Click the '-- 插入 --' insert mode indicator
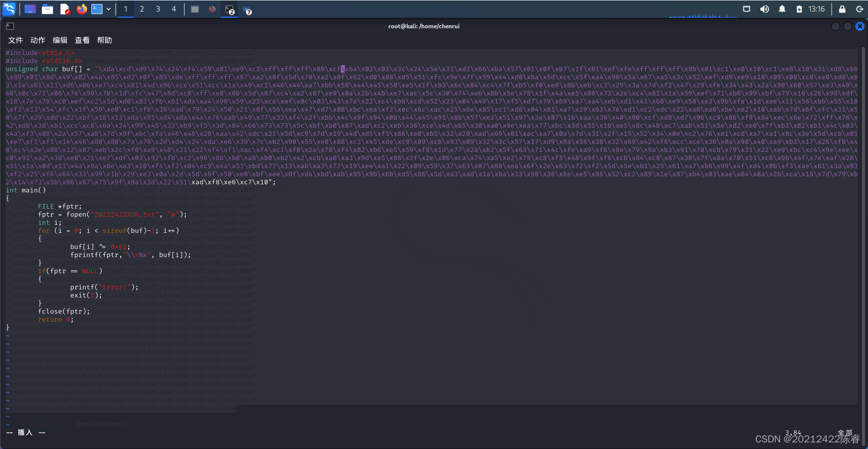 tap(26, 432)
